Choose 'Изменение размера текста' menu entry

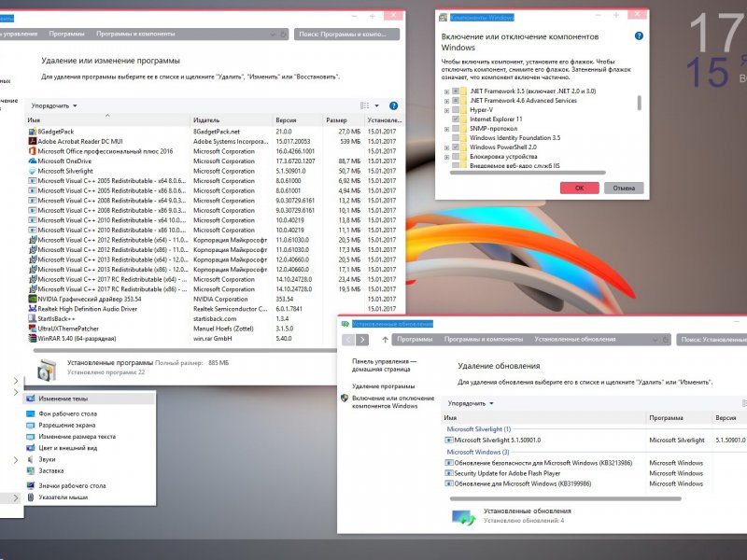89,437
